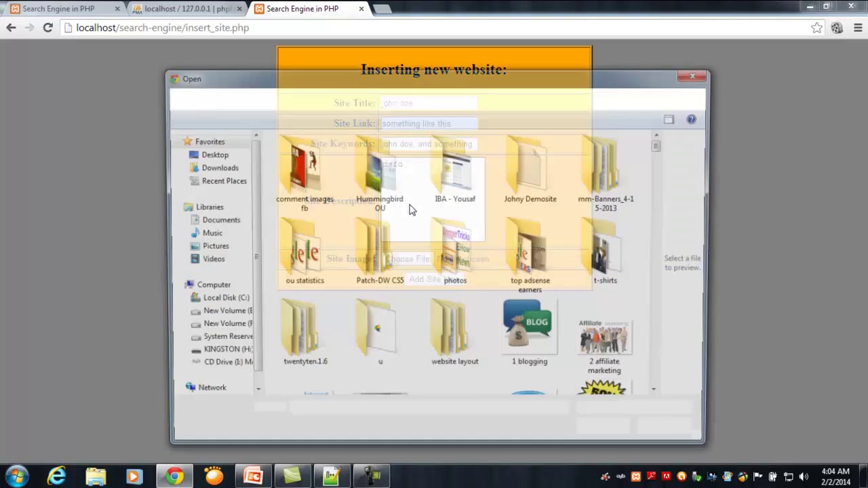Select the 'ou statistics' folder
The image size is (868, 488).
point(304,252)
